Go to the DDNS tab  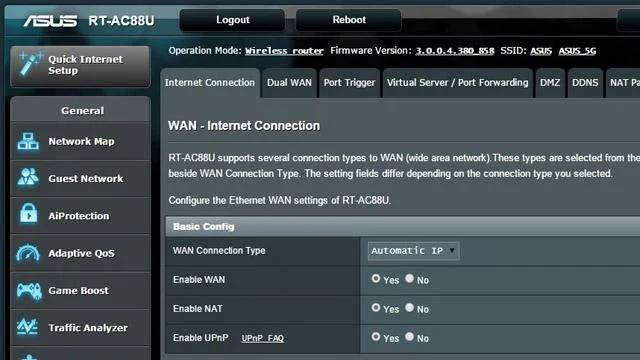pyautogui.click(x=585, y=83)
